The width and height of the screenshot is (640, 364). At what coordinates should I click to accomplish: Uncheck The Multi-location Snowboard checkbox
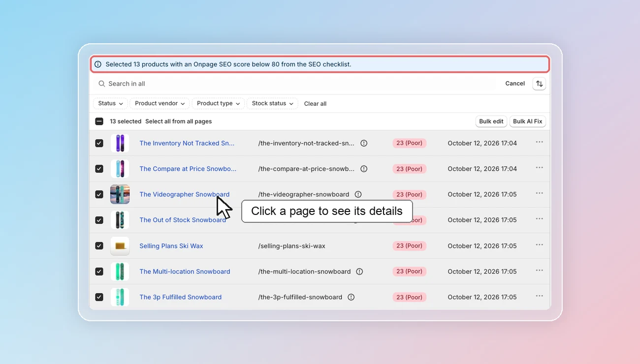pos(99,272)
